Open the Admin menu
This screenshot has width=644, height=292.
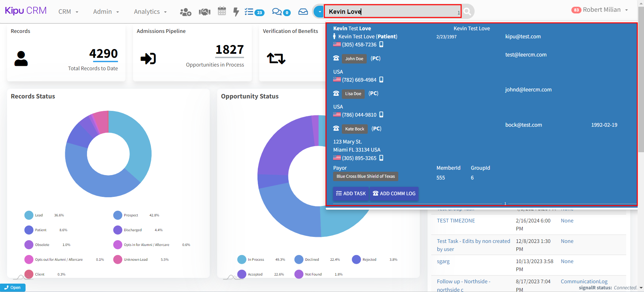pyautogui.click(x=106, y=12)
